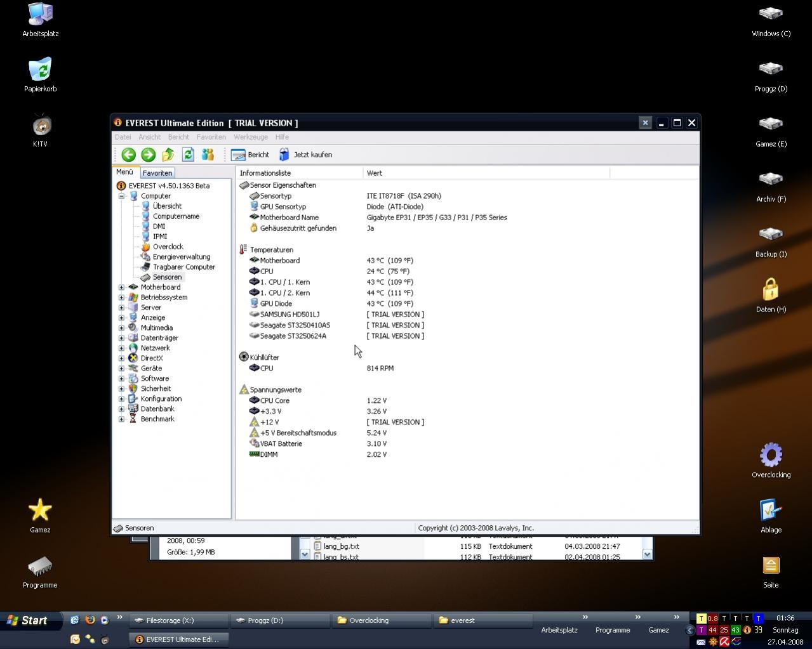The image size is (812, 649).
Task: Open the K!TV desktop icon
Action: click(x=41, y=130)
